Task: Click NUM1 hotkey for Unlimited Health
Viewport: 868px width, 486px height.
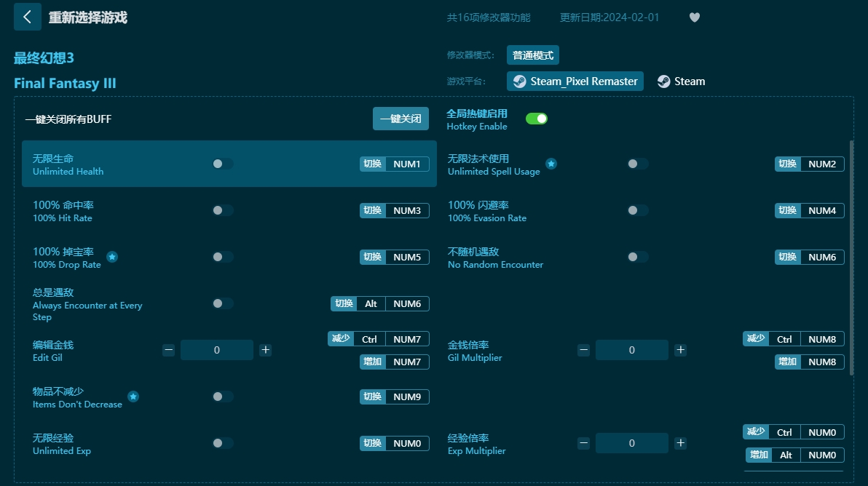Action: (x=406, y=164)
